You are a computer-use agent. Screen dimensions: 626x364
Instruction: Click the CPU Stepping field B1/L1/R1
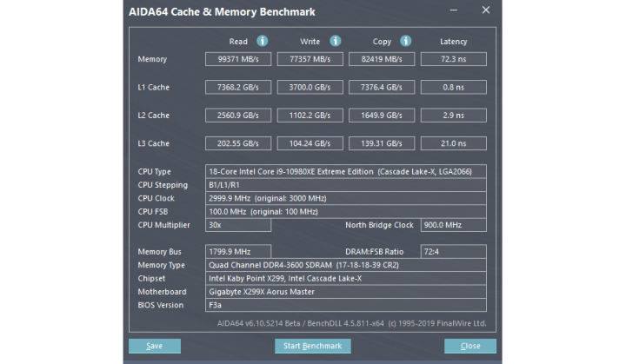pos(346,185)
